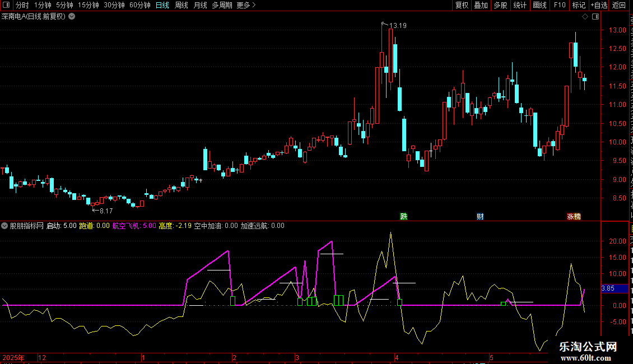Click the 航空飞机: 5.00 indicator value

tap(134, 226)
